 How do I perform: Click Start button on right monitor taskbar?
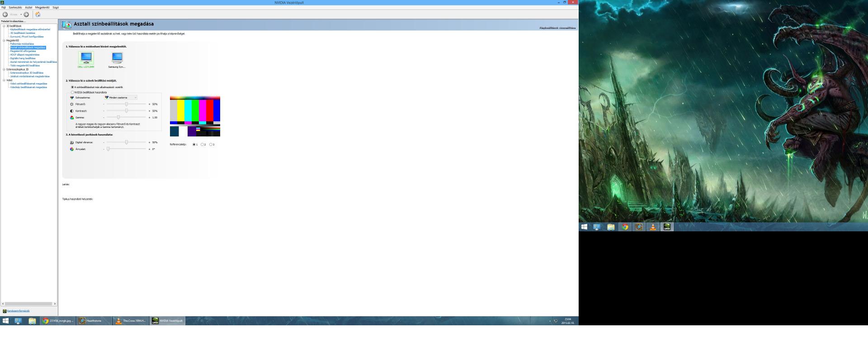584,227
